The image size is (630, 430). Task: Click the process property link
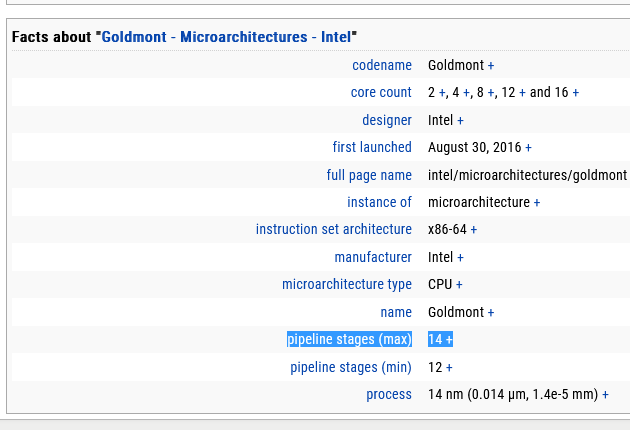[388, 395]
